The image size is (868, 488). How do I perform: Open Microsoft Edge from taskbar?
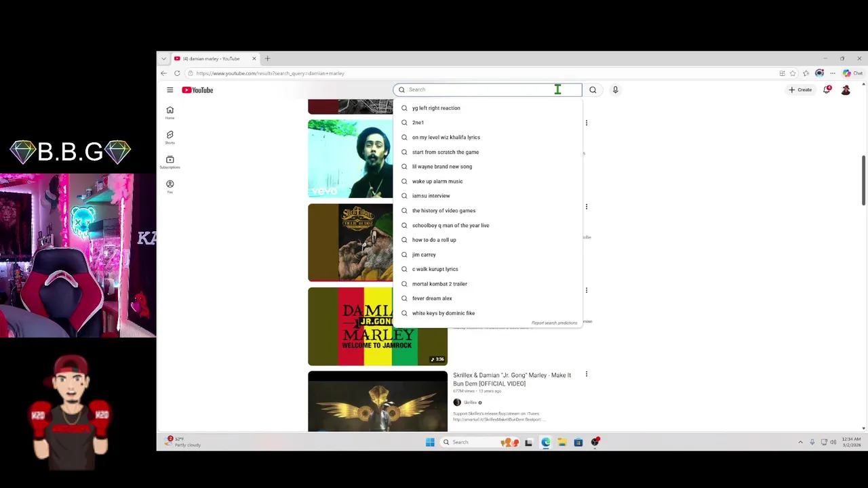(546, 443)
